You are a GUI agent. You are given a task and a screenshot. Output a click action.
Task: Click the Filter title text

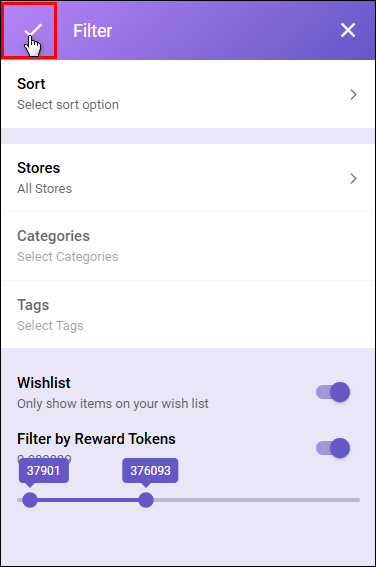pos(93,31)
